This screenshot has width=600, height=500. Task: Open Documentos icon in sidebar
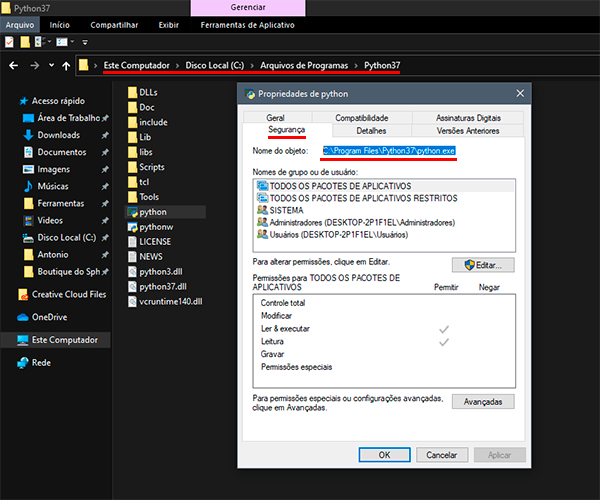(28, 152)
